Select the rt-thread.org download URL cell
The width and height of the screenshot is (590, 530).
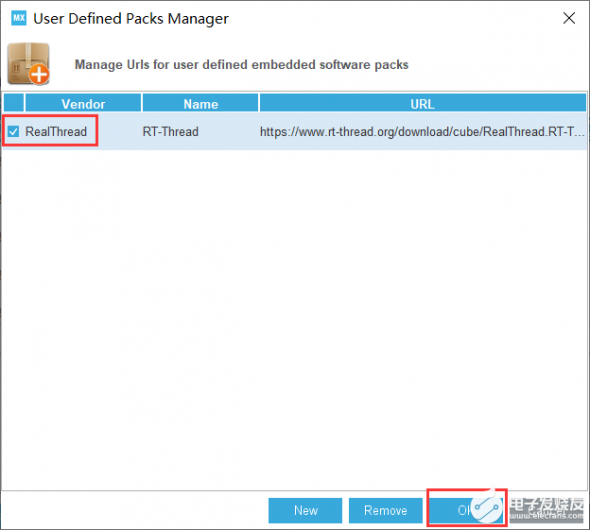422,132
